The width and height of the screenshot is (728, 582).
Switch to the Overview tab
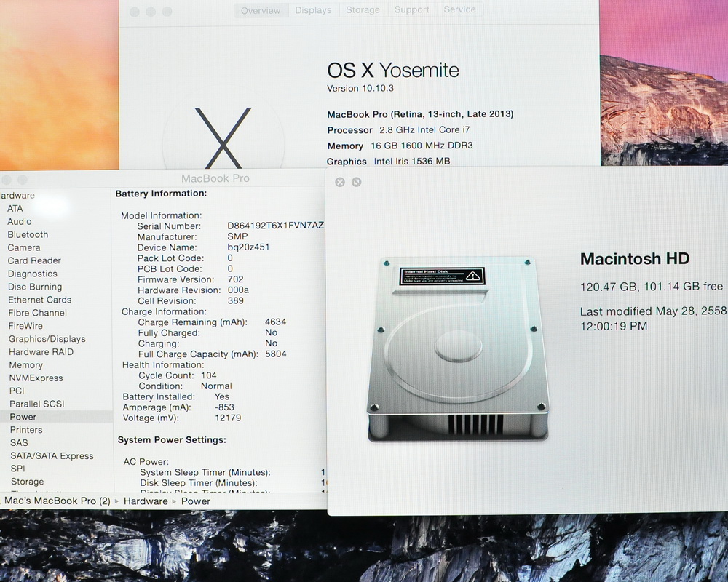point(261,10)
